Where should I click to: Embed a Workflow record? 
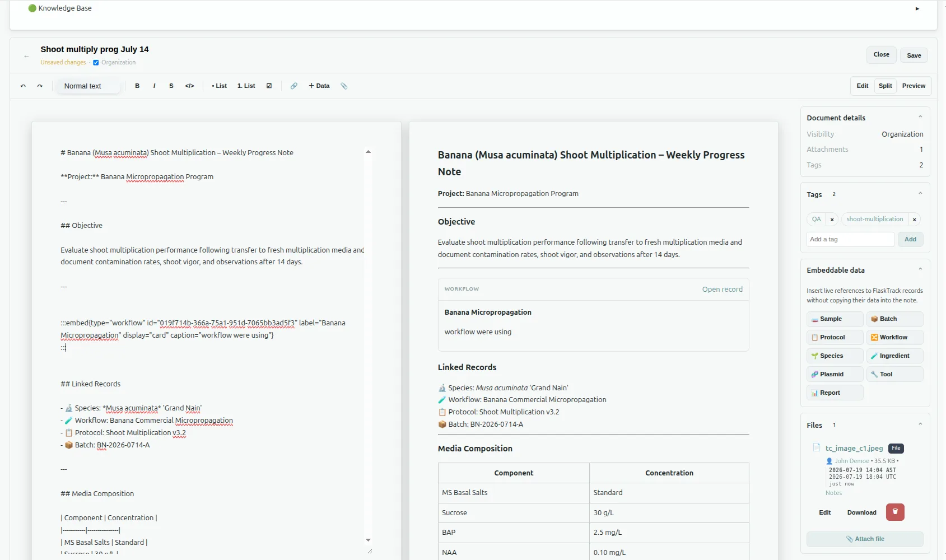[895, 338]
